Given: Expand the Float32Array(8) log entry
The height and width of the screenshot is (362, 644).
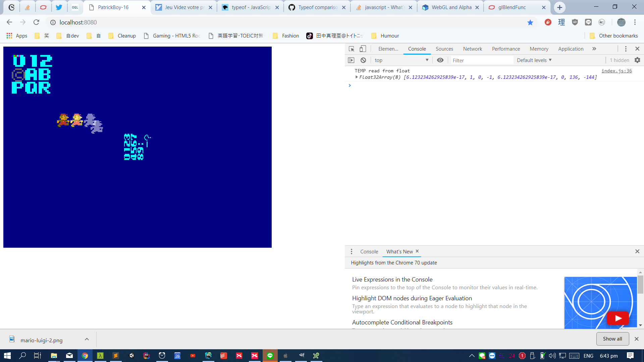Looking at the screenshot, I should [357, 77].
